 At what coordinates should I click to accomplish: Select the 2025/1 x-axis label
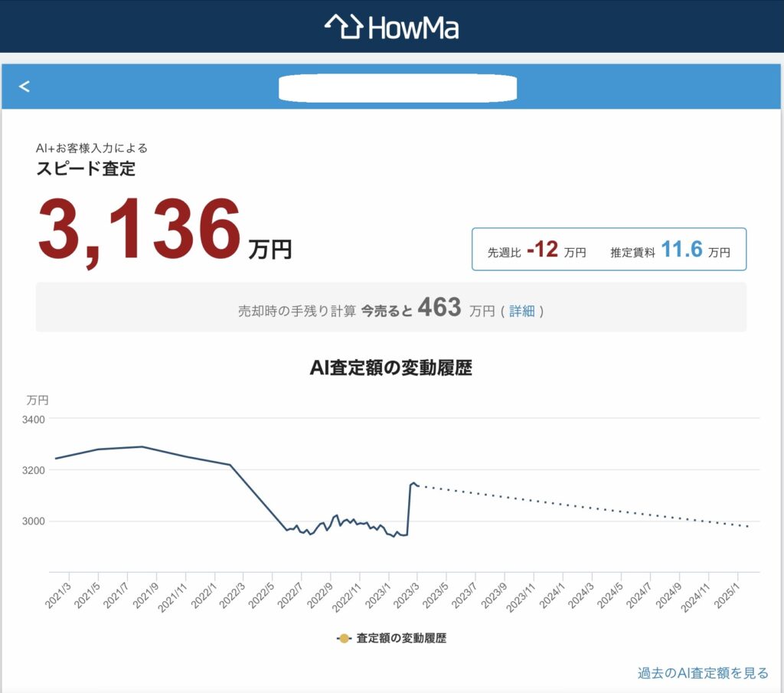click(x=727, y=596)
